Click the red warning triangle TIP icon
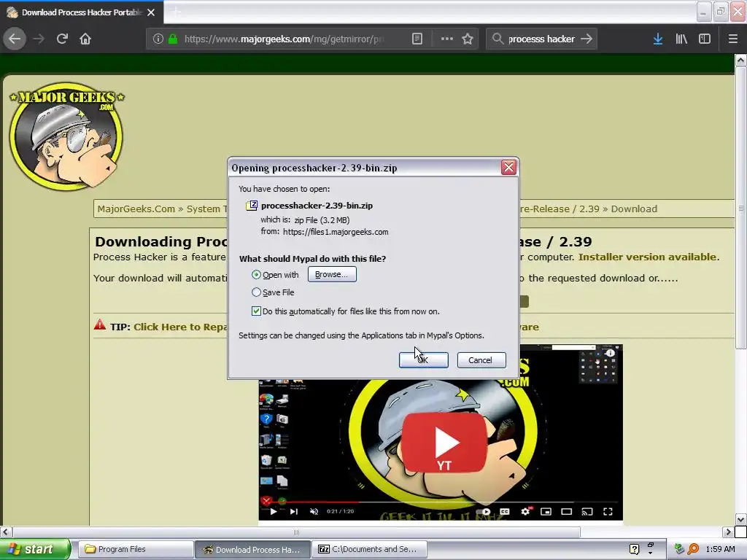Viewport: 747px width, 560px height. pyautogui.click(x=99, y=325)
